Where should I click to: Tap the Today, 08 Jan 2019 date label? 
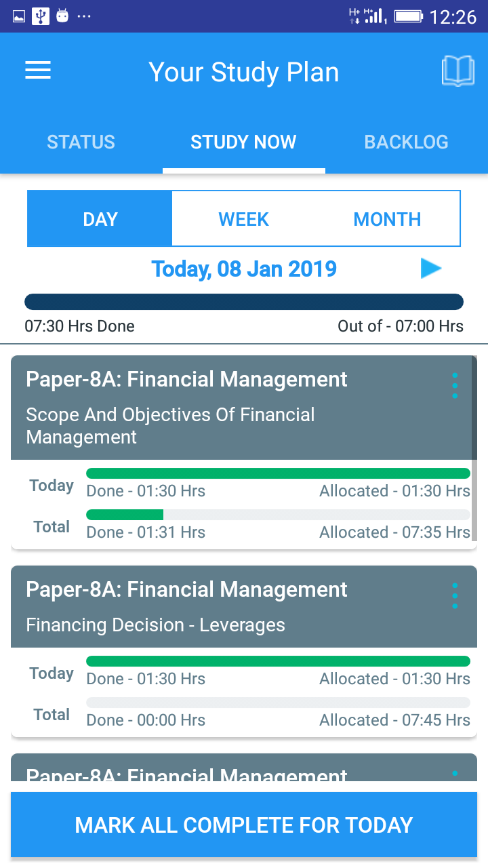[x=244, y=269]
